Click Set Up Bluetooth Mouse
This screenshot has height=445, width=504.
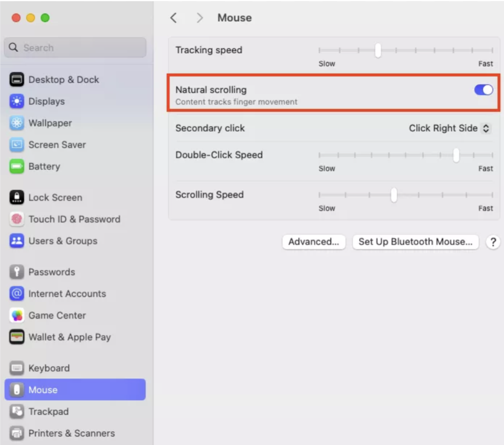pos(415,242)
